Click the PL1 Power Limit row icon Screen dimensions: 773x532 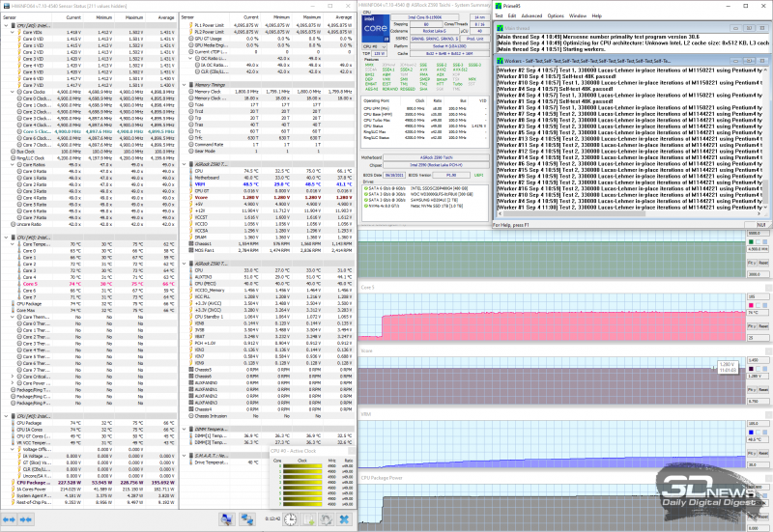coord(190,25)
